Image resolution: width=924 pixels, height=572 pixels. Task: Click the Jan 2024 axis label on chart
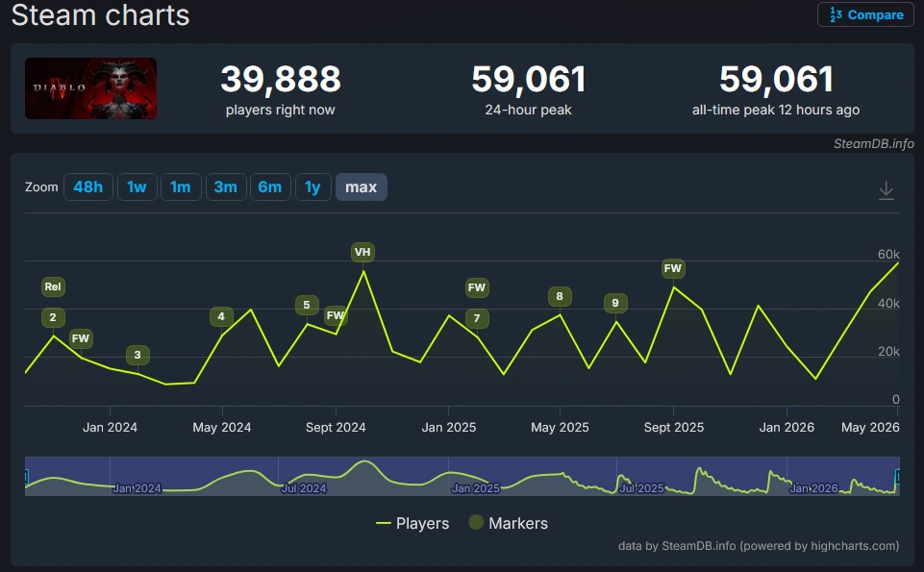(x=110, y=427)
